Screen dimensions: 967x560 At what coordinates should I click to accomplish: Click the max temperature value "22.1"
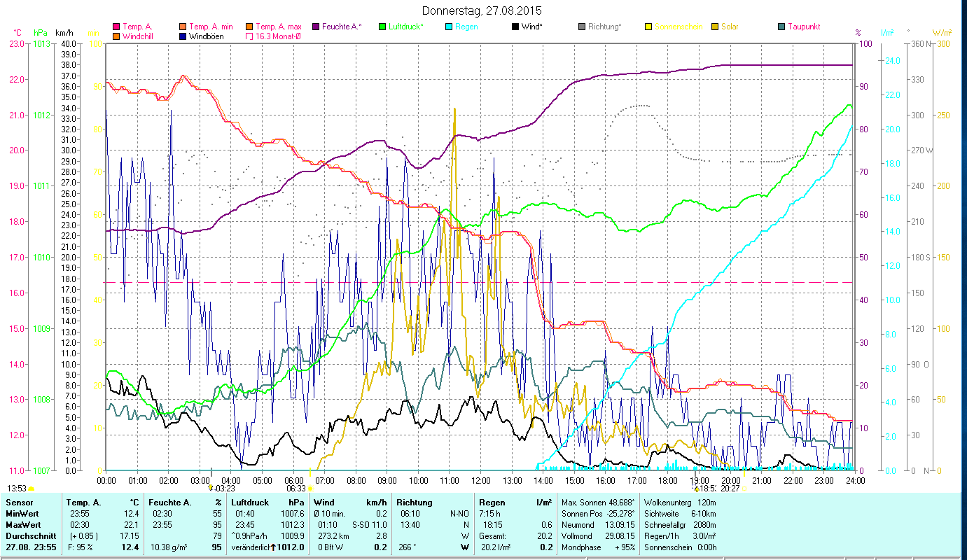pos(131,525)
